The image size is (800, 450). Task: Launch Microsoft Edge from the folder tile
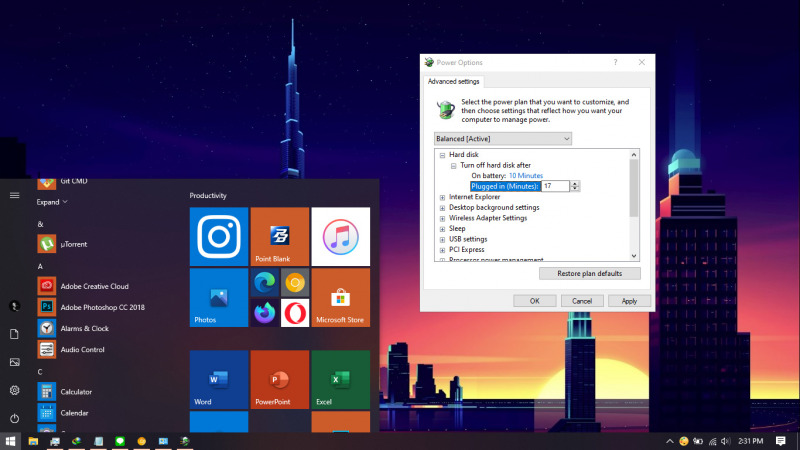(x=265, y=283)
